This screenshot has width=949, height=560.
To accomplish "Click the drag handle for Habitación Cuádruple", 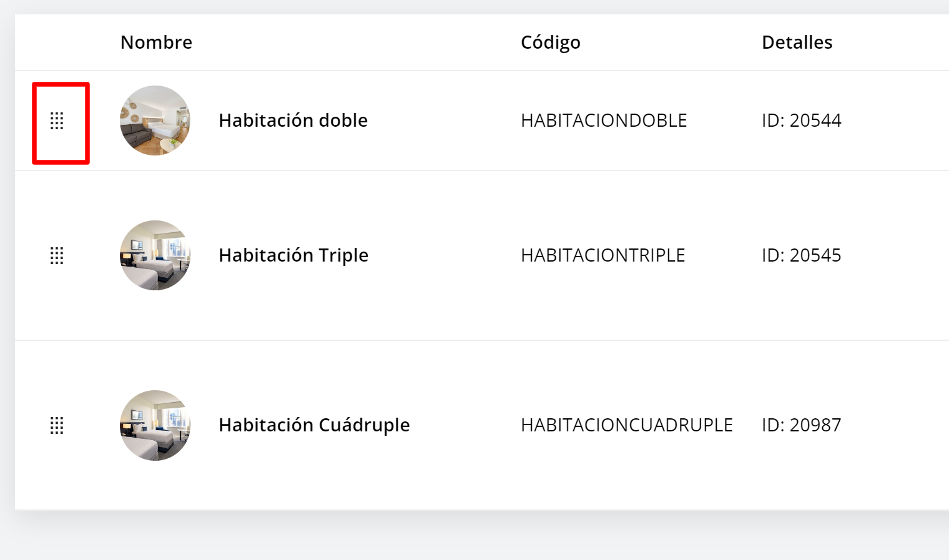I will (57, 425).
